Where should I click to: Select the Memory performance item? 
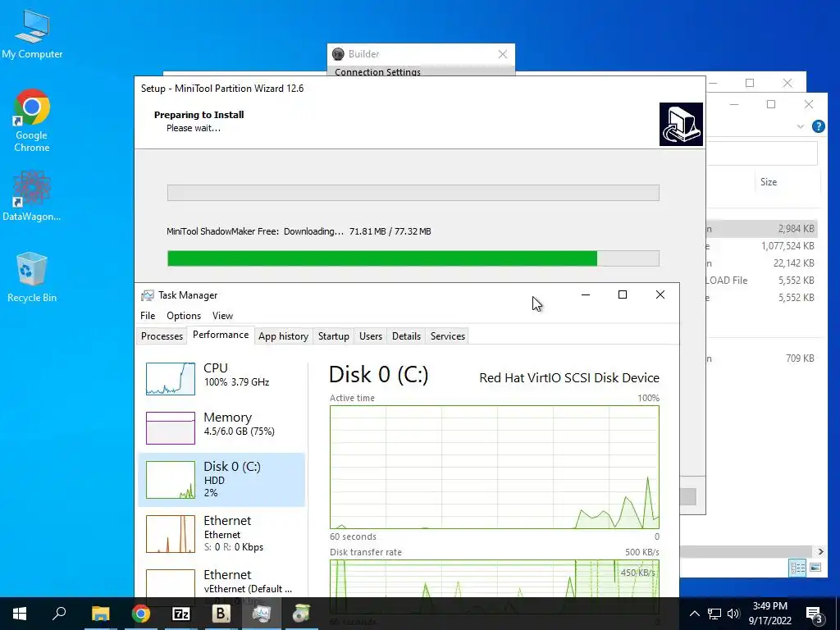pyautogui.click(x=221, y=427)
